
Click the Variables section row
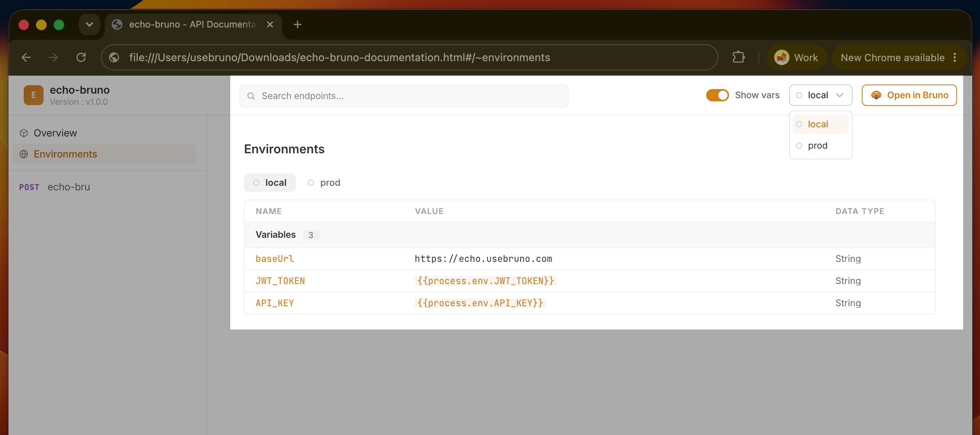[590, 235]
